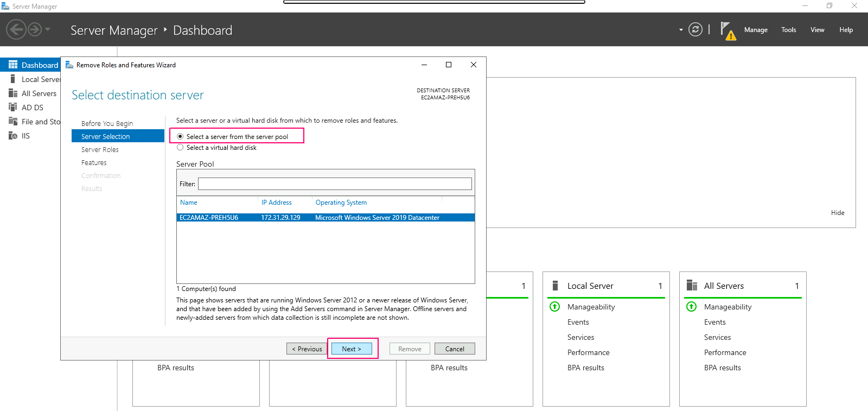The width and height of the screenshot is (868, 411).
Task: Click the File and Storage sidebar icon
Action: (13, 121)
